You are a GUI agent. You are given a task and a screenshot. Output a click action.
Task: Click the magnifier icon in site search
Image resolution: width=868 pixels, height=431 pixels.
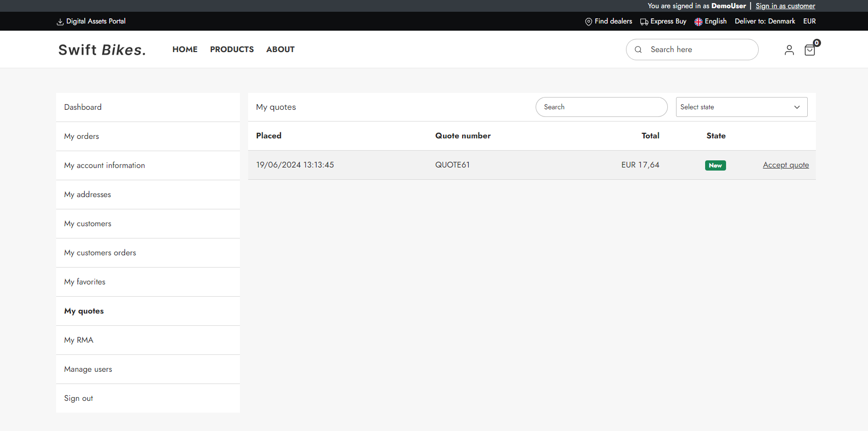pos(638,50)
